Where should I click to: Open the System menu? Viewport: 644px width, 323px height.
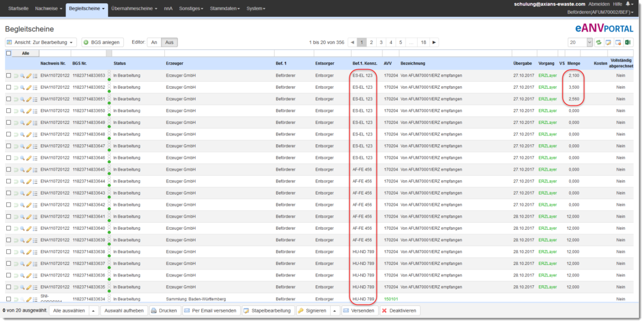tap(255, 8)
